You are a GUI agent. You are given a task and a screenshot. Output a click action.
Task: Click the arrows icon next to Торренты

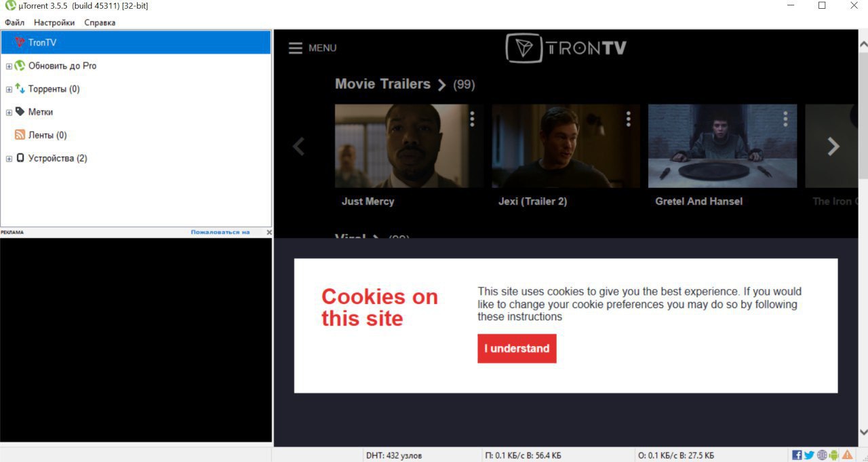20,89
